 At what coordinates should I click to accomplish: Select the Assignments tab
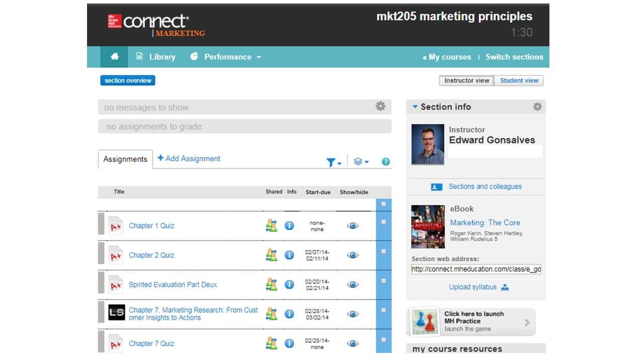(125, 159)
